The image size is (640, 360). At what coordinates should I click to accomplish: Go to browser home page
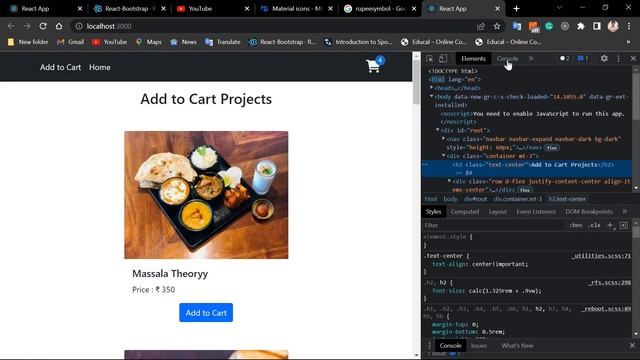coord(59,26)
